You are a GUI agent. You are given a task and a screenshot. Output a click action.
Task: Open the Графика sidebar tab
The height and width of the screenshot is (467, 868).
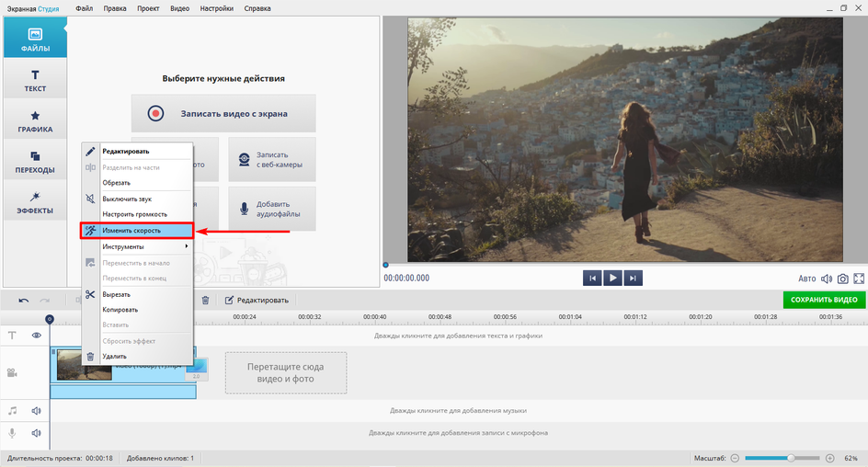click(x=35, y=120)
